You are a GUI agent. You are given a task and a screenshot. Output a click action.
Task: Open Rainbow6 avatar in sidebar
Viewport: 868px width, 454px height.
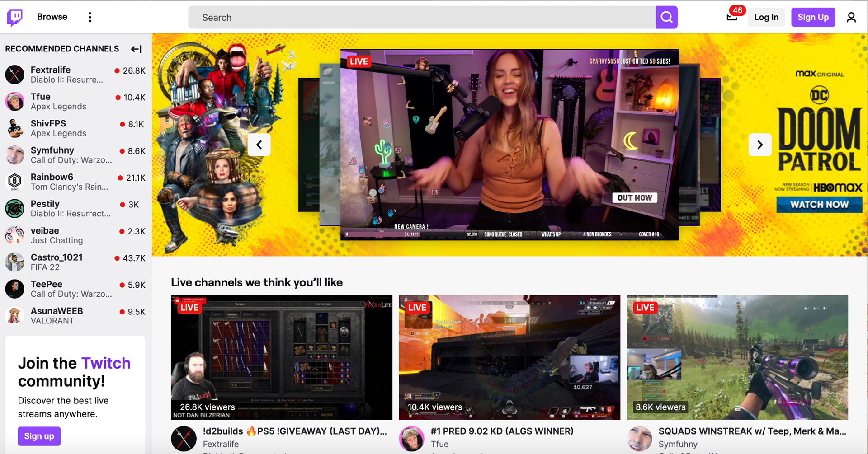[x=14, y=182]
